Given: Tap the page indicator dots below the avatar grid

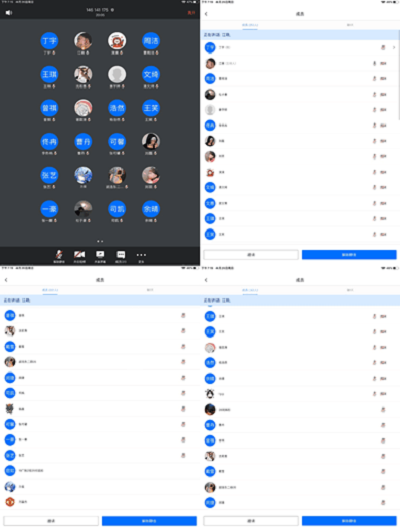Looking at the screenshot, I should 100,241.
